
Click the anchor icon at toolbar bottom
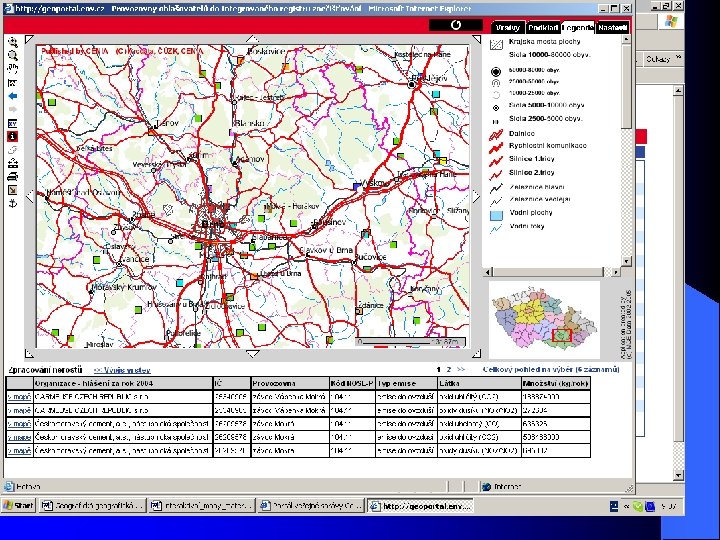point(13,203)
